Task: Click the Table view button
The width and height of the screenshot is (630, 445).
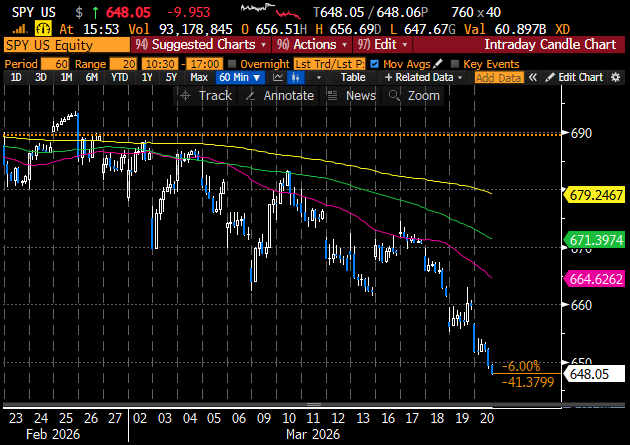Action: [x=353, y=78]
